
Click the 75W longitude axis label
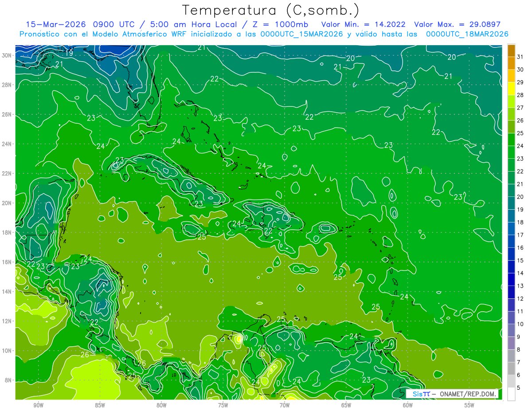click(223, 406)
